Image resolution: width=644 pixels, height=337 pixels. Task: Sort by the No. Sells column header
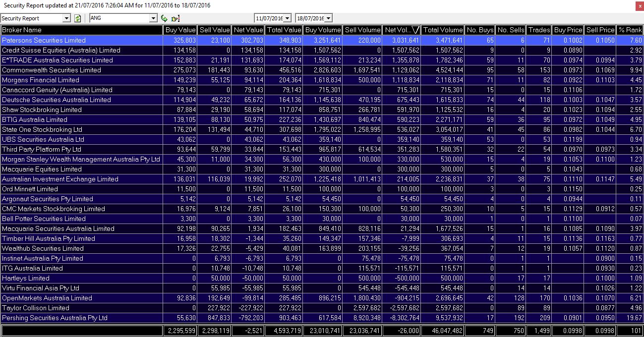pos(511,30)
